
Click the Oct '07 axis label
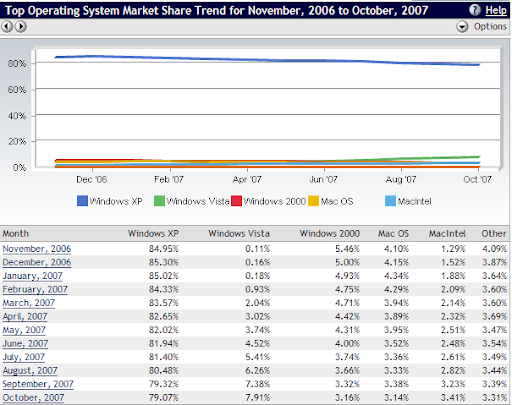point(477,180)
